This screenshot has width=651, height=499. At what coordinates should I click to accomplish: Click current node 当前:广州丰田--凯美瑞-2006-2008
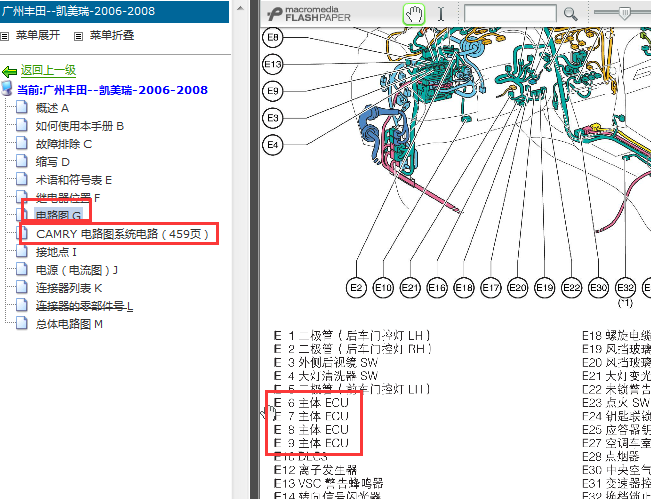coord(112,90)
